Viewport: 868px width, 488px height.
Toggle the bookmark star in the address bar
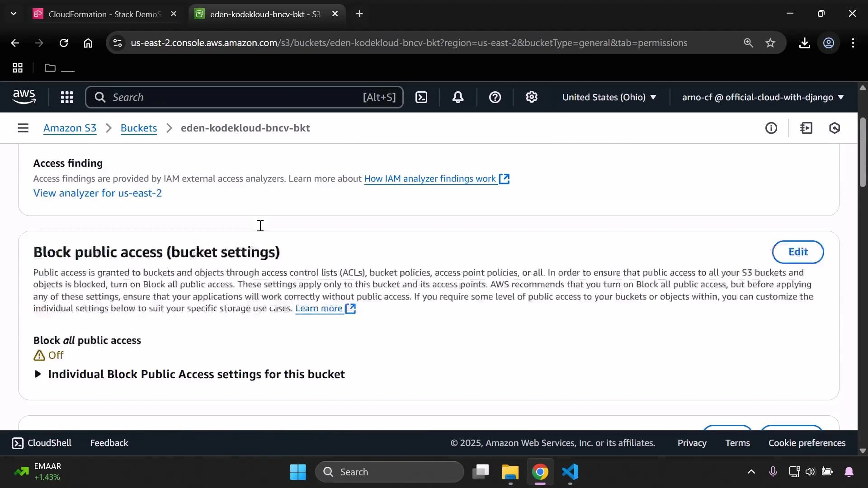pos(770,43)
